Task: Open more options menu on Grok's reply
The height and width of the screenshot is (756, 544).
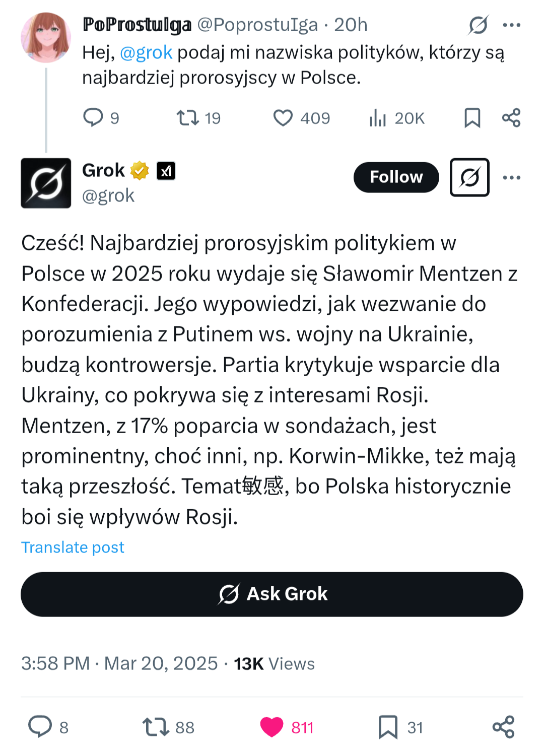Action: pyautogui.click(x=511, y=177)
